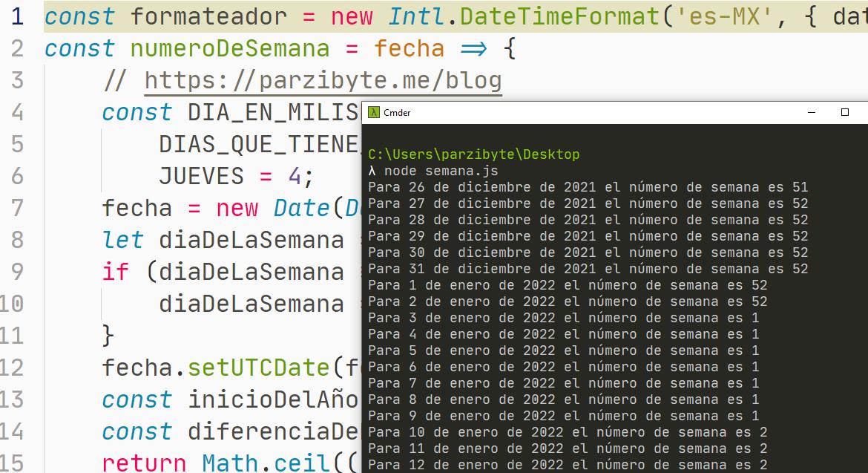868x473 pixels.
Task: Click the Cmder window title text
Action: (397, 112)
